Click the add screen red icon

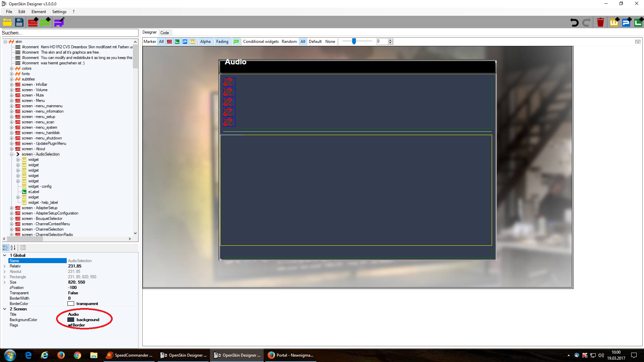(x=33, y=22)
